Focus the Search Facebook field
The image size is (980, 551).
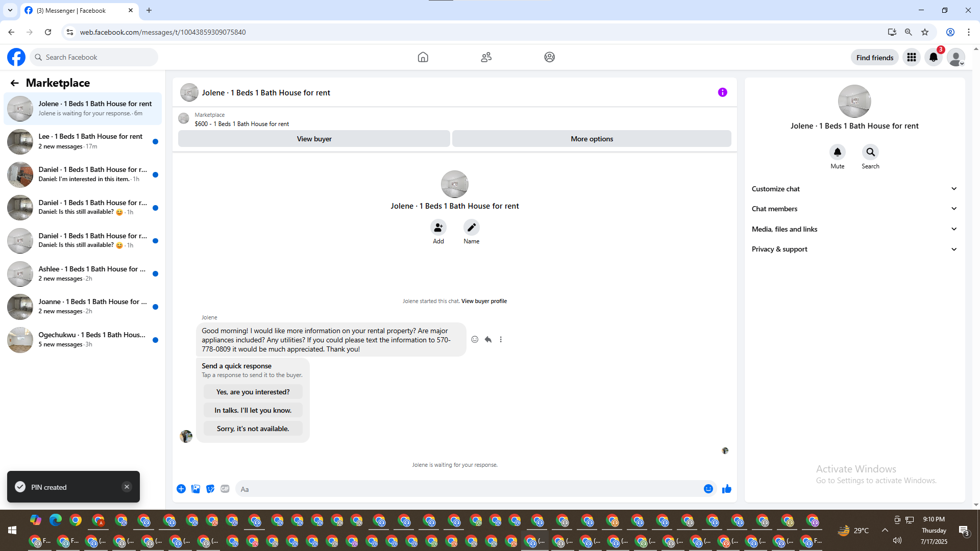pyautogui.click(x=94, y=57)
